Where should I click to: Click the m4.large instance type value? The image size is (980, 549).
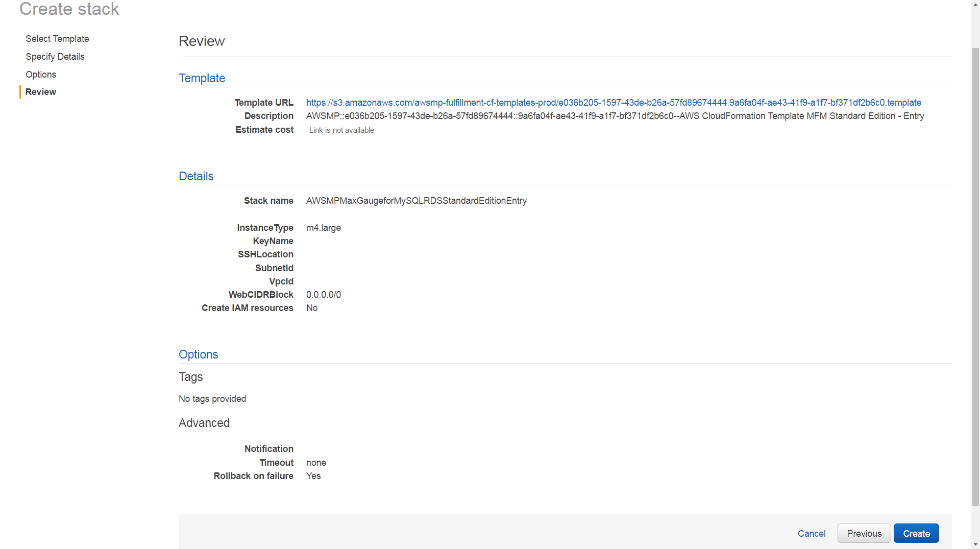coord(324,228)
